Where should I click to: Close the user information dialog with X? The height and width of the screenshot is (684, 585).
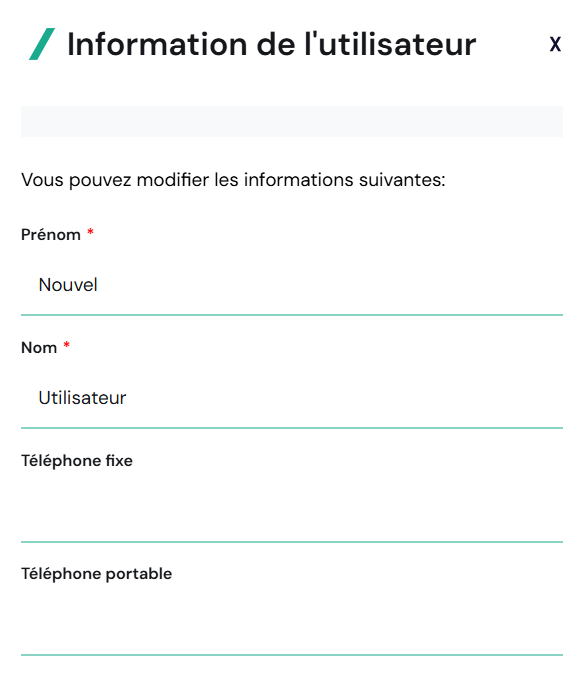[555, 44]
